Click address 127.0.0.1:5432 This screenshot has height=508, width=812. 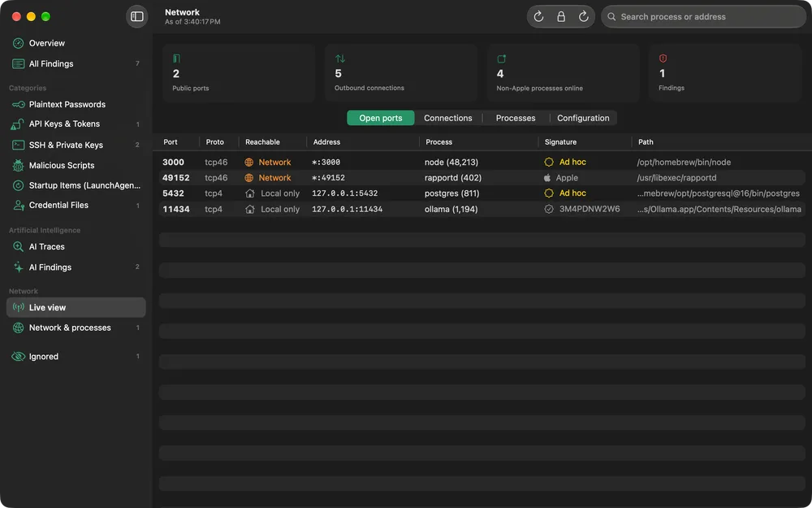click(345, 193)
